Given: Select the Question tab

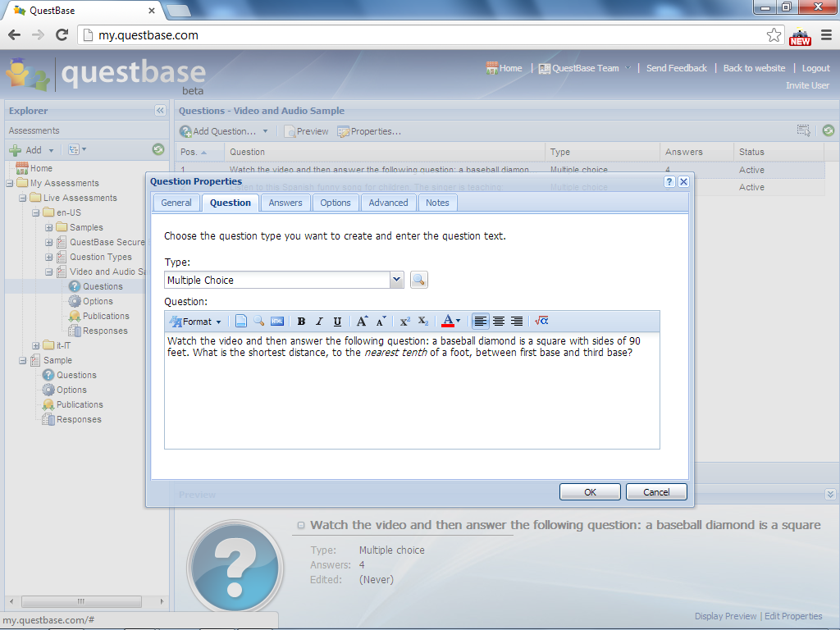Looking at the screenshot, I should pos(231,203).
